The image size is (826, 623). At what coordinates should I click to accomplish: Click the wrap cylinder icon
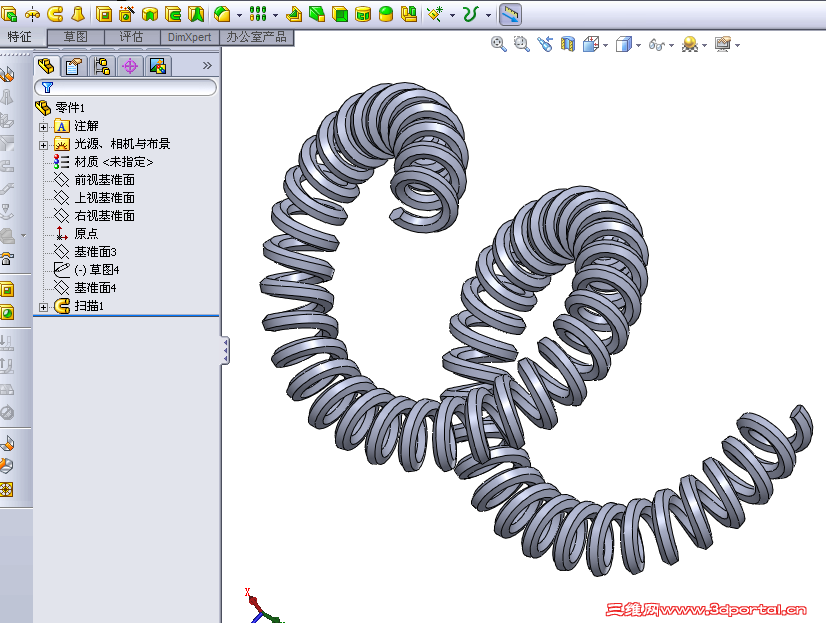click(x=363, y=14)
